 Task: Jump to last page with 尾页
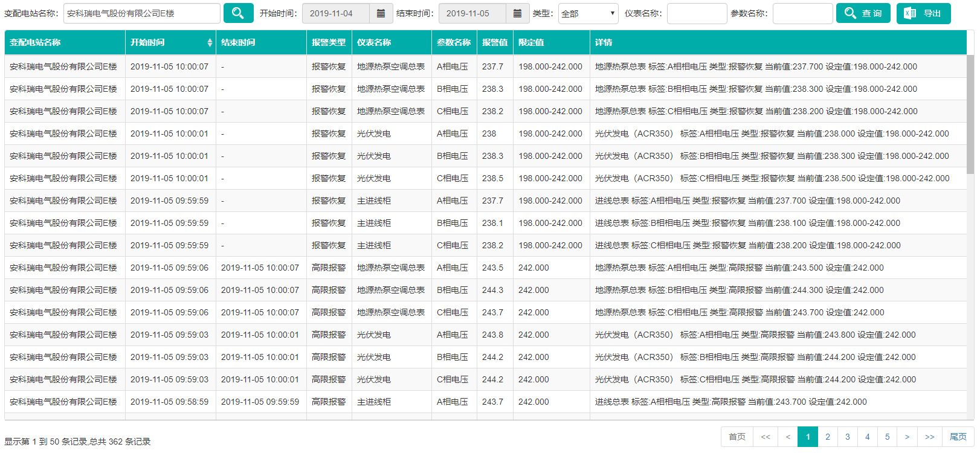click(958, 437)
